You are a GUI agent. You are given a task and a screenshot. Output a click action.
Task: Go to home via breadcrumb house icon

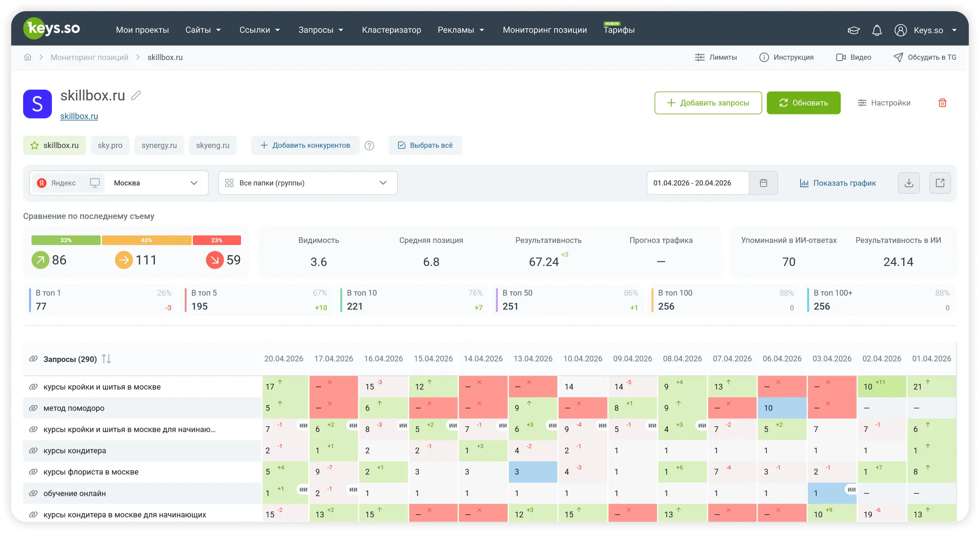[27, 57]
